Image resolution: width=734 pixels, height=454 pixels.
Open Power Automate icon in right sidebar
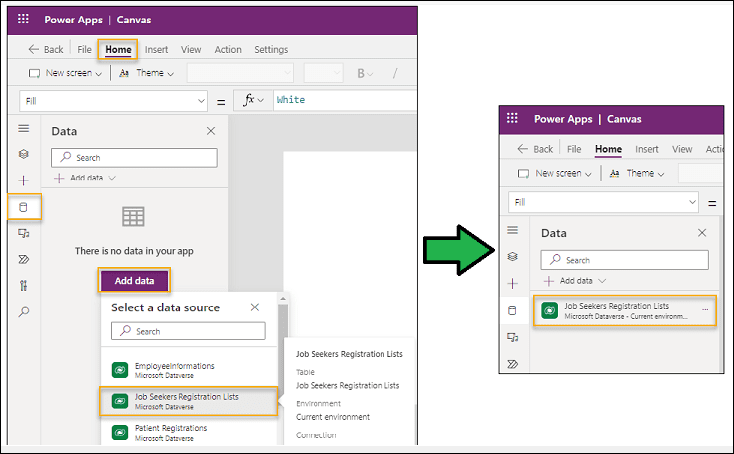click(513, 364)
